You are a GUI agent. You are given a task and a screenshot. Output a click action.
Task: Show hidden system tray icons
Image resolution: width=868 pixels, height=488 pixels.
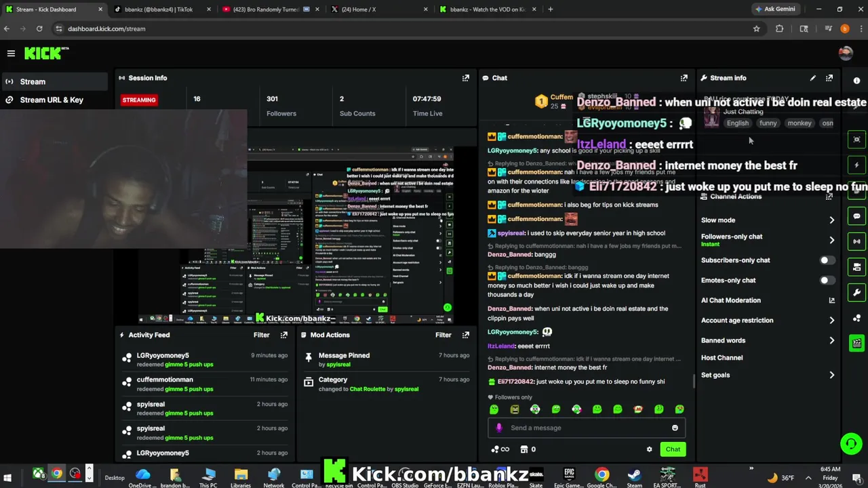(808, 478)
